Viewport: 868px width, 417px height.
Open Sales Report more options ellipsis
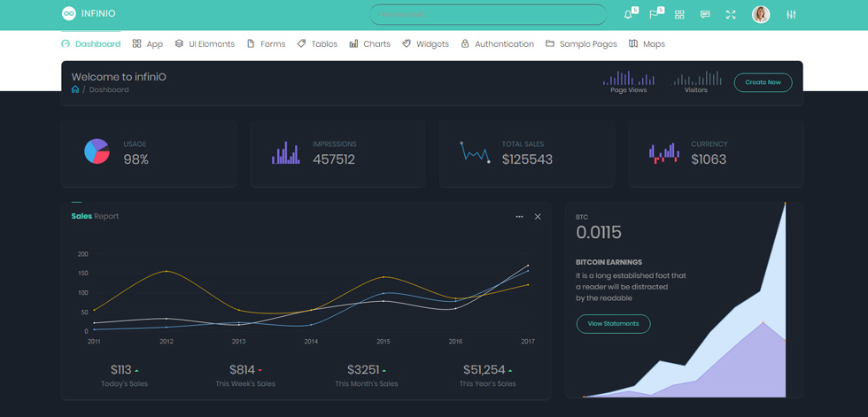point(519,217)
